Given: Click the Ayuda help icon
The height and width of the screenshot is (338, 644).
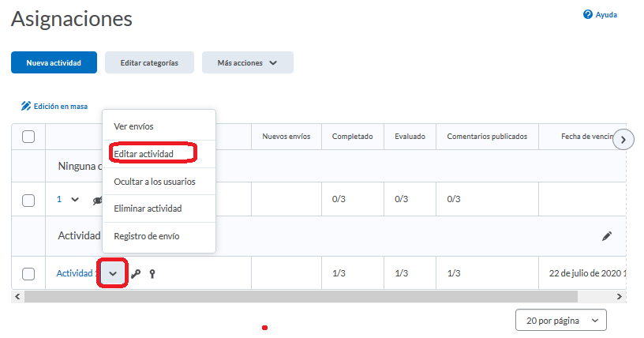Looking at the screenshot, I should pos(587,14).
